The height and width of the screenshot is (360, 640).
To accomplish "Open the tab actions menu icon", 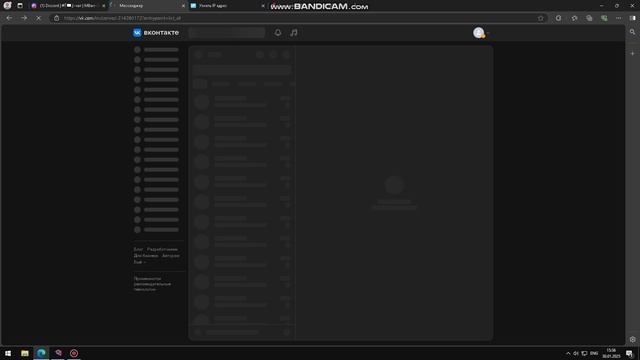I will click(x=20, y=6).
